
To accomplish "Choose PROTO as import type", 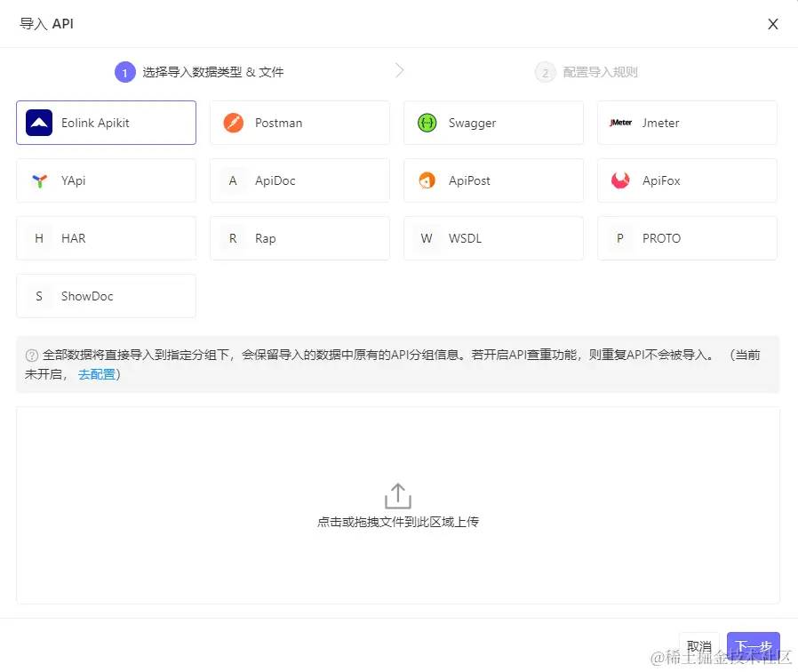I will click(687, 238).
